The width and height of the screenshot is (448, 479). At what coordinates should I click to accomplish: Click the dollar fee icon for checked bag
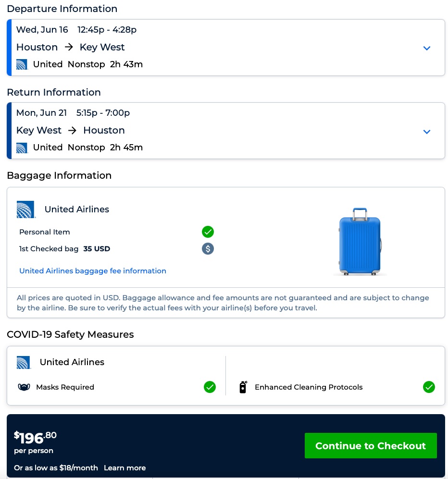tap(208, 249)
